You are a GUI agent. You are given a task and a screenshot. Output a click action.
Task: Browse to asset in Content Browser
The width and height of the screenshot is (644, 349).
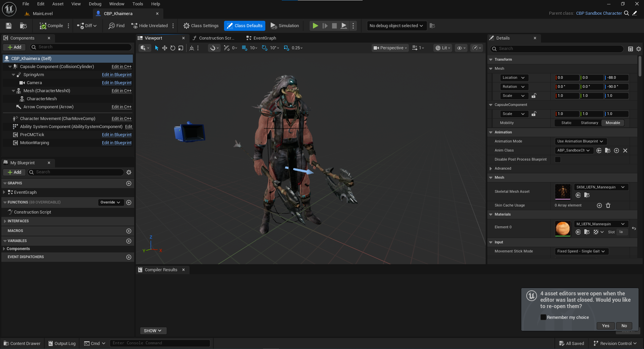(x=23, y=26)
